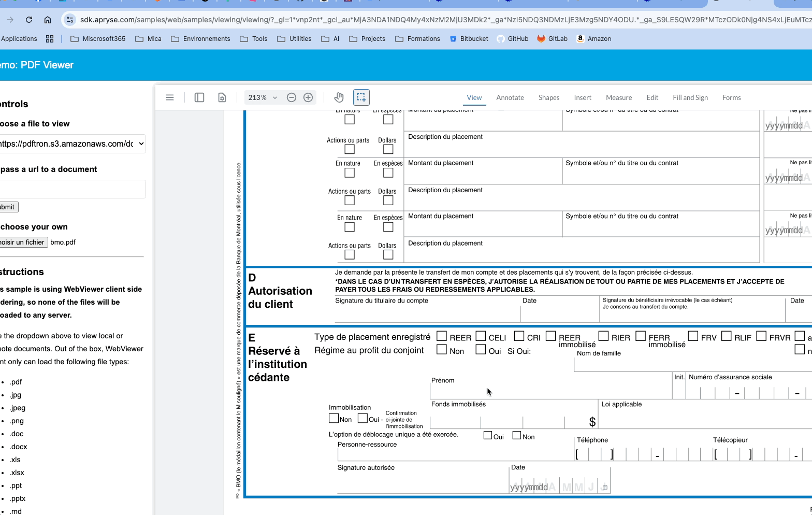The width and height of the screenshot is (812, 515).
Task: Select the Pan hand tool
Action: (x=339, y=97)
